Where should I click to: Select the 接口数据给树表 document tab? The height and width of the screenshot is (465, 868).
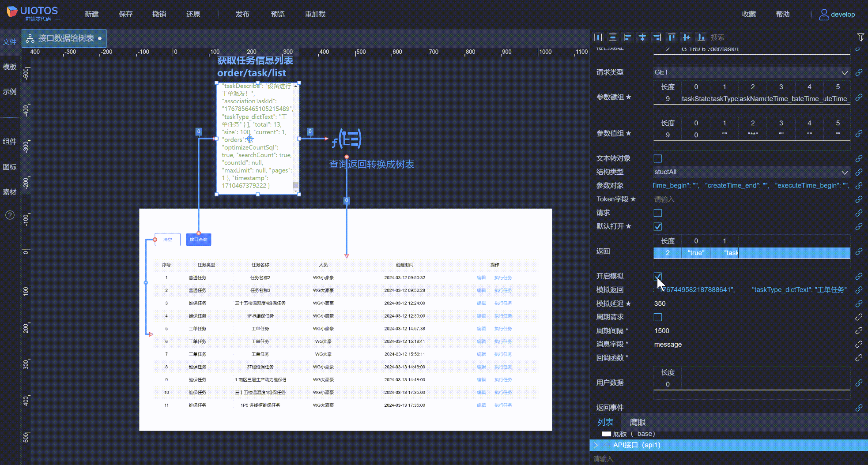point(64,38)
